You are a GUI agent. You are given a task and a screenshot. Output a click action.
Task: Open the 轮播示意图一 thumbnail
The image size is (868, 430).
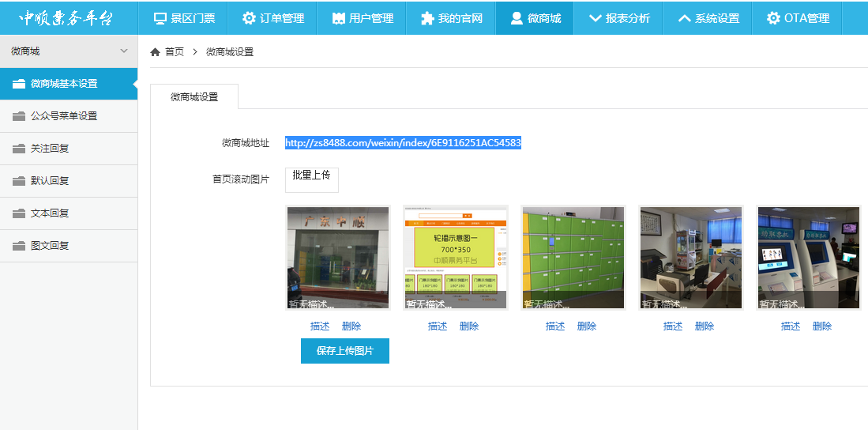click(456, 258)
